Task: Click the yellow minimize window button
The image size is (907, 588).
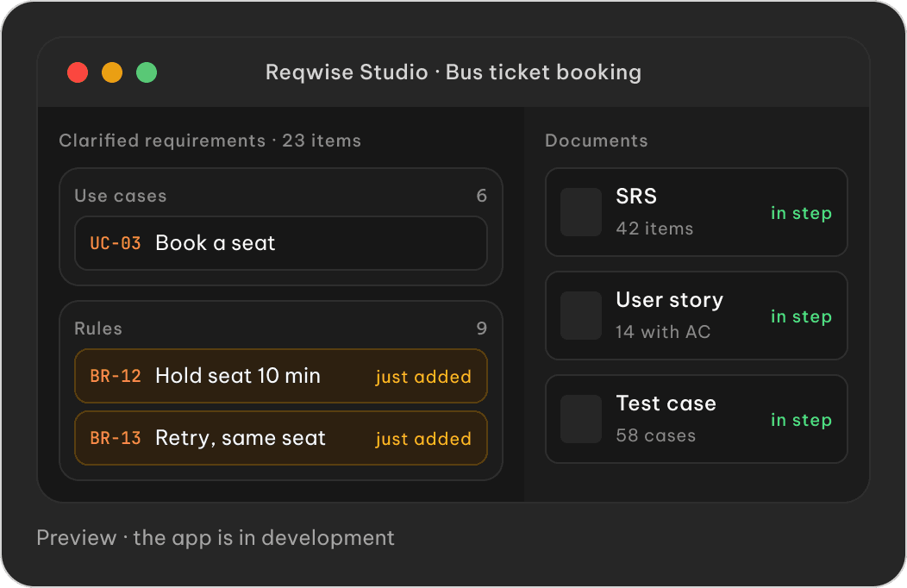Action: (x=112, y=72)
